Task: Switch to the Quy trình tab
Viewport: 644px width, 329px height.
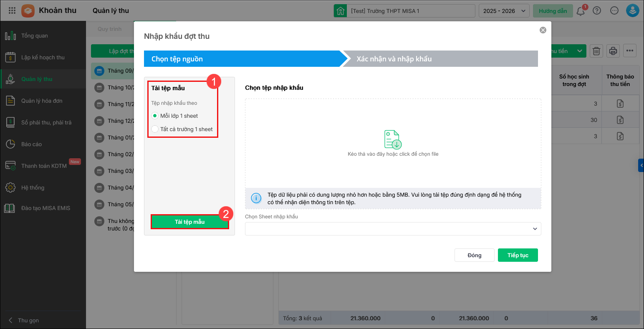Action: (109, 29)
